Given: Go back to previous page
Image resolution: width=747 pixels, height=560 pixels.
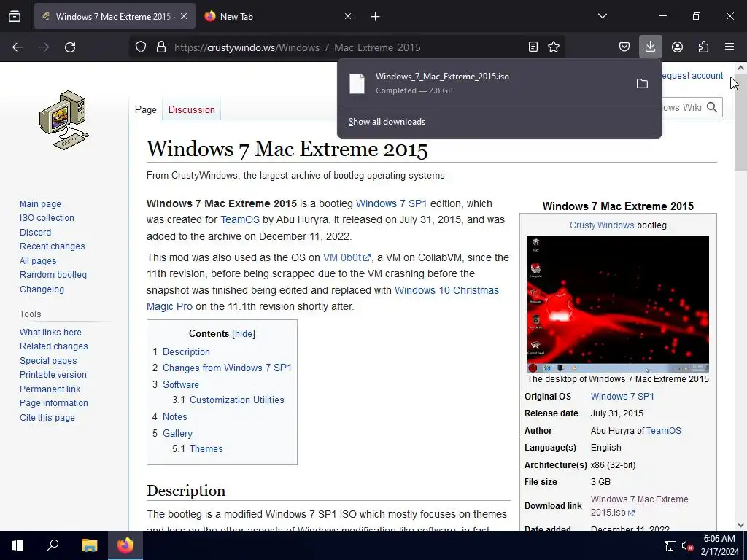Looking at the screenshot, I should (x=18, y=47).
